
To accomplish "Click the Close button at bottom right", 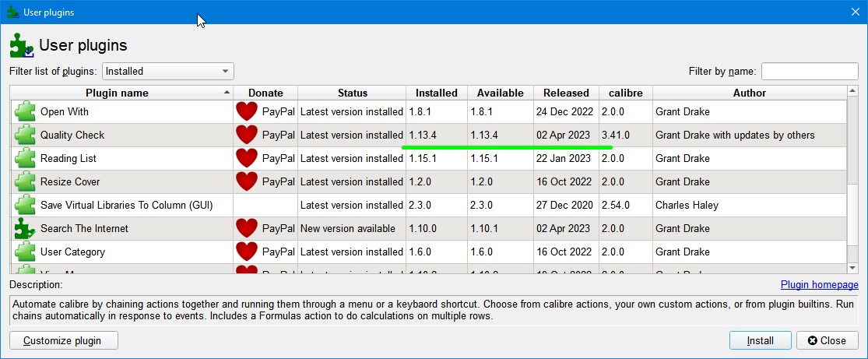I will click(x=827, y=340).
